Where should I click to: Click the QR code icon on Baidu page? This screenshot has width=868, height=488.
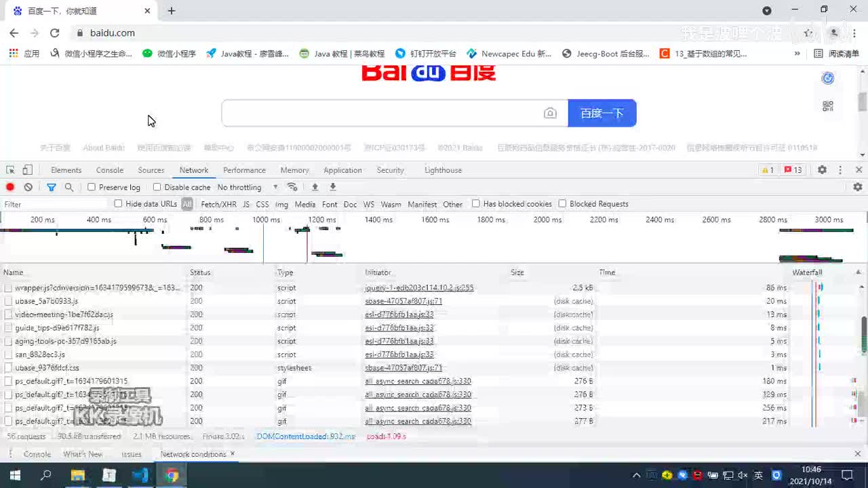point(827,106)
